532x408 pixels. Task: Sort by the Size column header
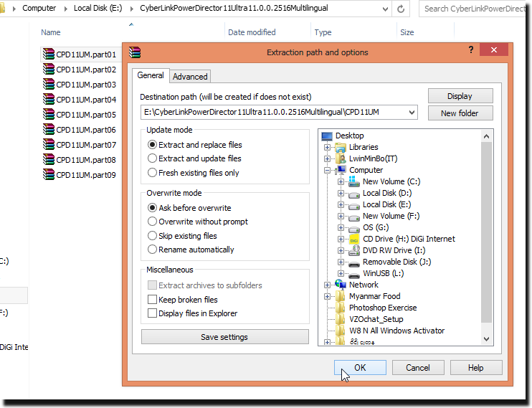pyautogui.click(x=407, y=32)
